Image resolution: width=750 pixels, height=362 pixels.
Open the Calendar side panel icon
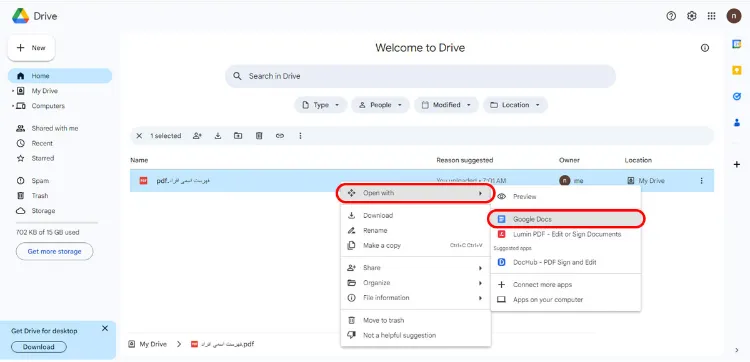pyautogui.click(x=737, y=44)
